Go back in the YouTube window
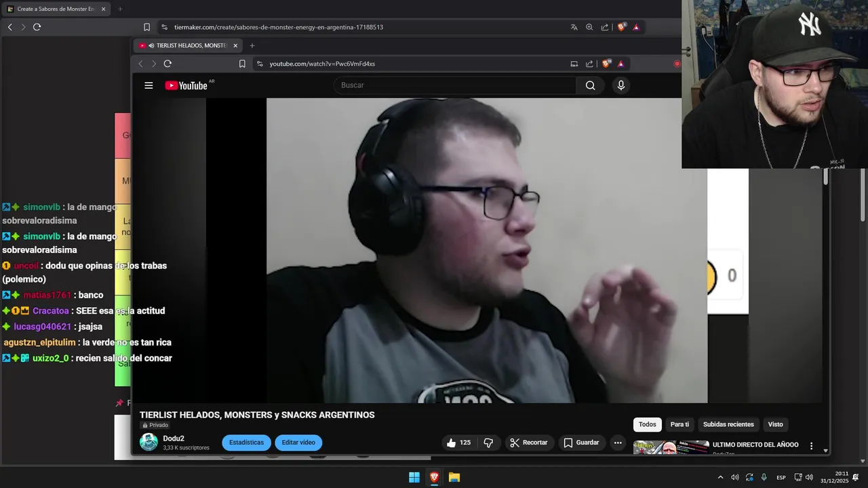This screenshot has height=488, width=868. pos(140,64)
